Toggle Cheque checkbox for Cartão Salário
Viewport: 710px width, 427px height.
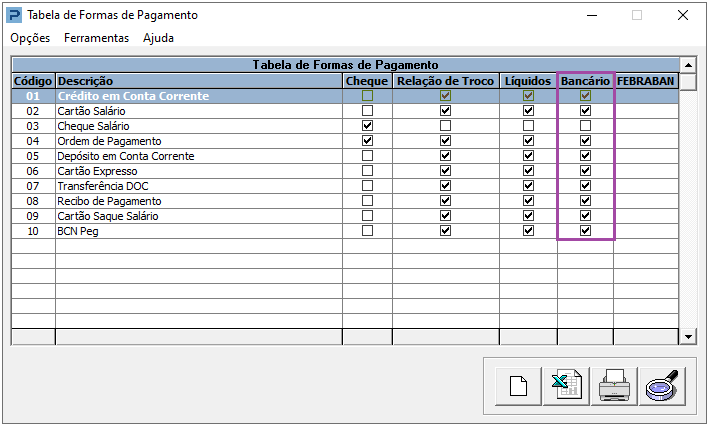(x=367, y=110)
